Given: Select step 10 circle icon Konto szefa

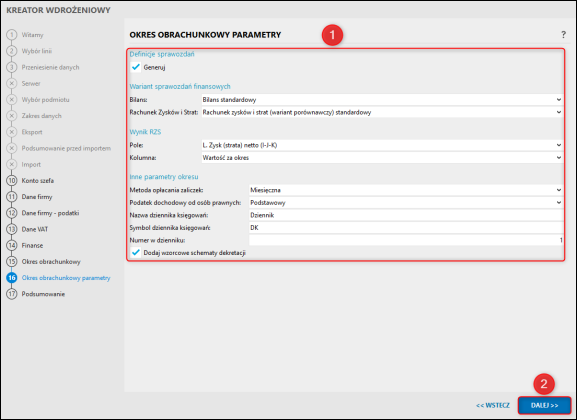Looking at the screenshot, I should coord(12,181).
